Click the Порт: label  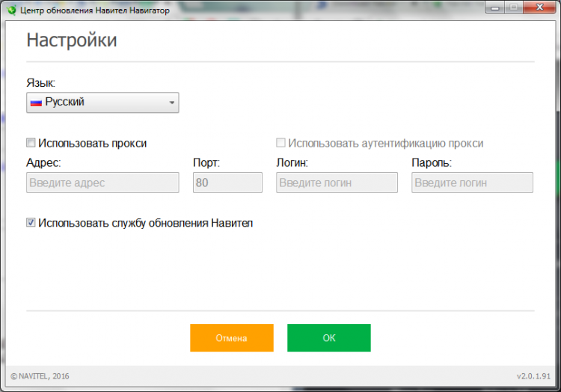click(206, 163)
